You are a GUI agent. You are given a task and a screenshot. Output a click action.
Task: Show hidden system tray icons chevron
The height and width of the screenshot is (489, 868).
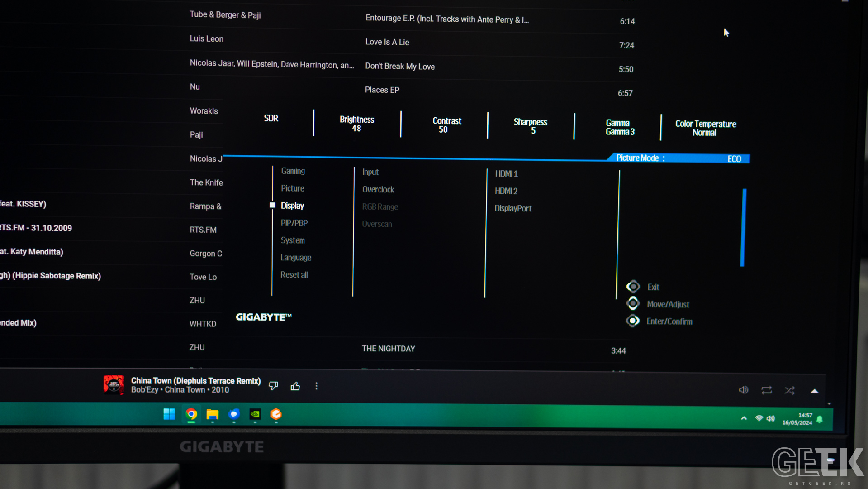pyautogui.click(x=744, y=418)
